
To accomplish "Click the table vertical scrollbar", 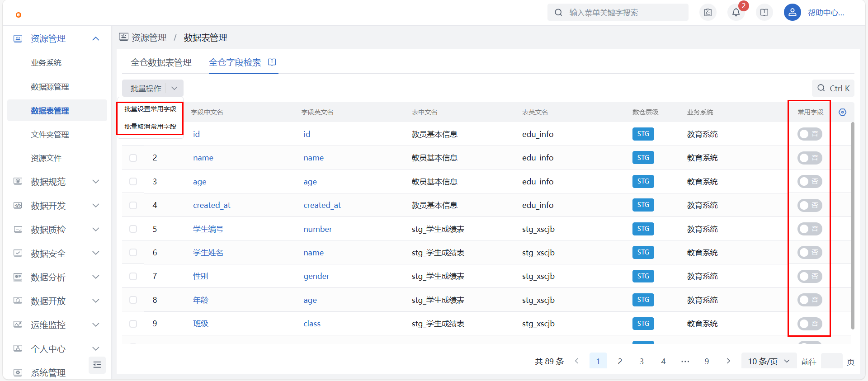I will tap(853, 226).
